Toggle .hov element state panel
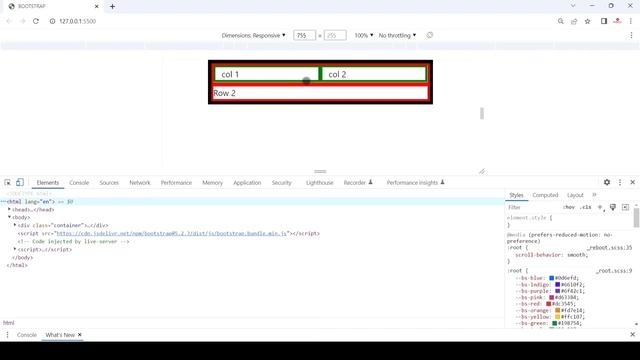Viewport: 640px width, 360px height. tap(569, 207)
